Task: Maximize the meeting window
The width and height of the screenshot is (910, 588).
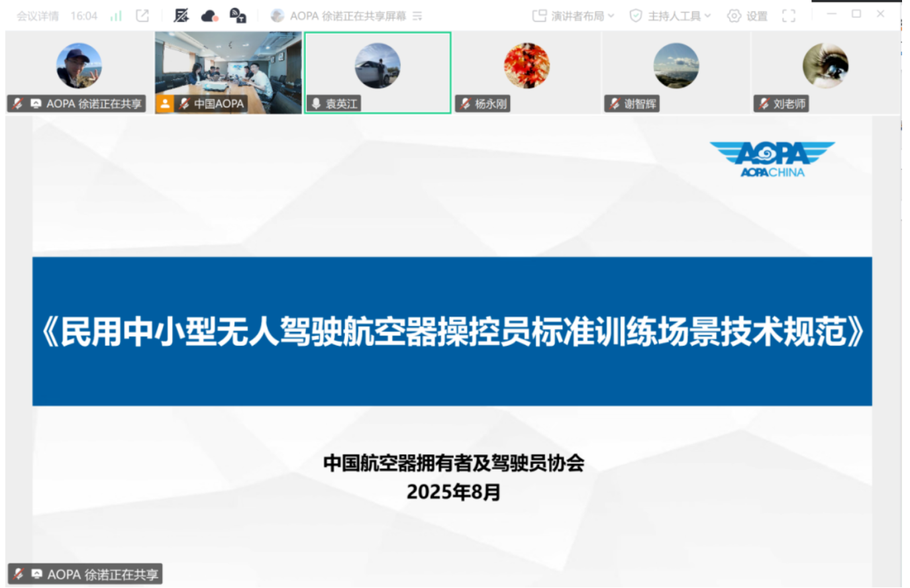Action: pos(856,14)
